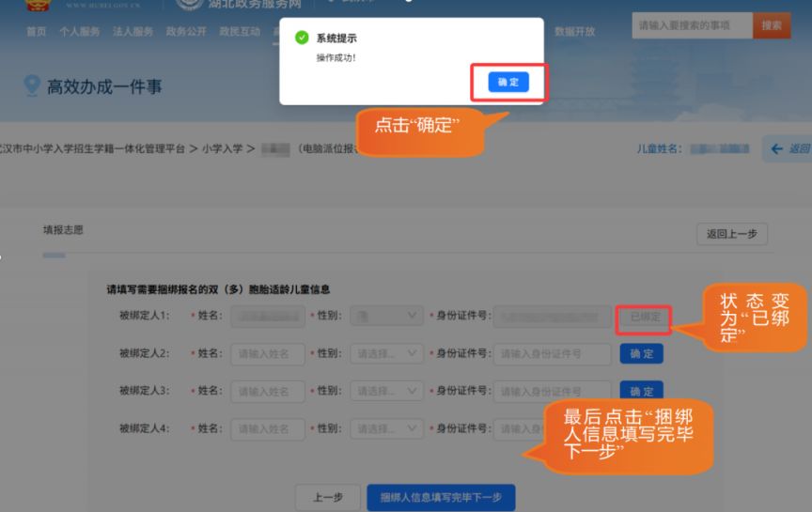Click the 上一步 button

[327, 498]
